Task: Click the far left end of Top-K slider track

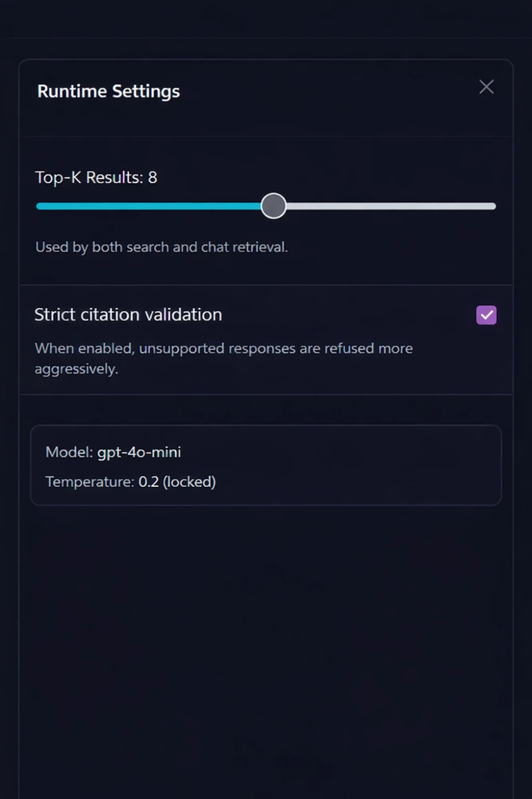Action: [39, 206]
